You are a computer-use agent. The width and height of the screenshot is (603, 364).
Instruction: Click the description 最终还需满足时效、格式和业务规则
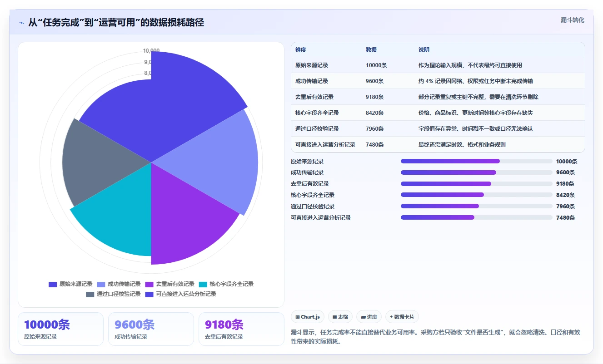(462, 145)
